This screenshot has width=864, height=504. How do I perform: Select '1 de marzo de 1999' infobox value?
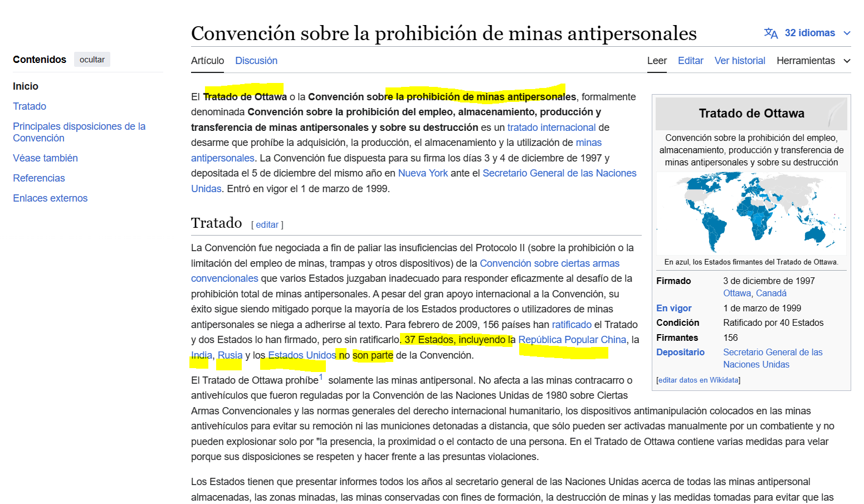762,309
